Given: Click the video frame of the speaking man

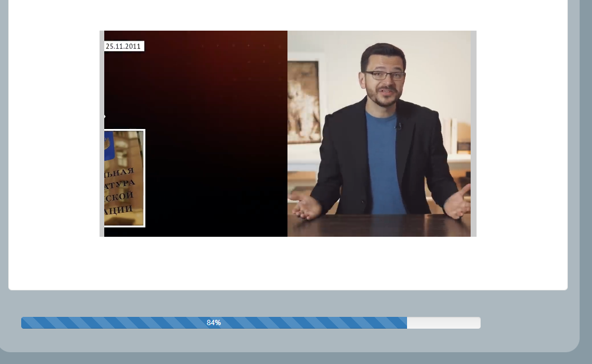Looking at the screenshot, I should [x=379, y=134].
